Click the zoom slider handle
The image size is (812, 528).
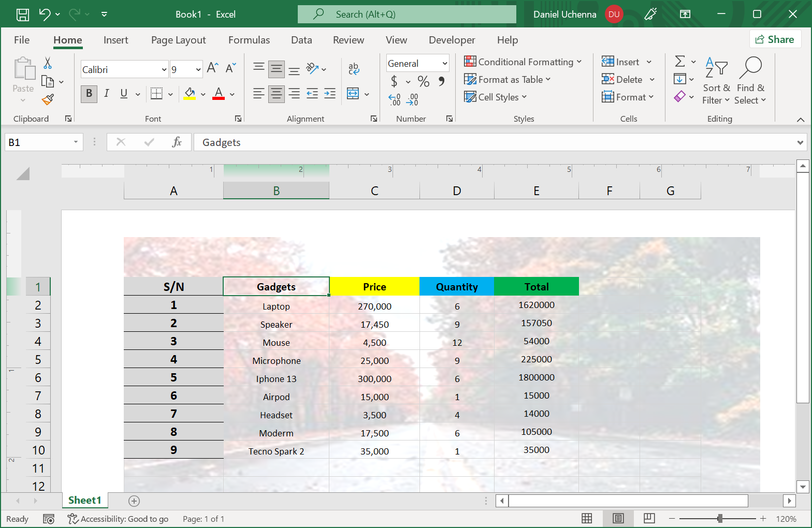[720, 518]
